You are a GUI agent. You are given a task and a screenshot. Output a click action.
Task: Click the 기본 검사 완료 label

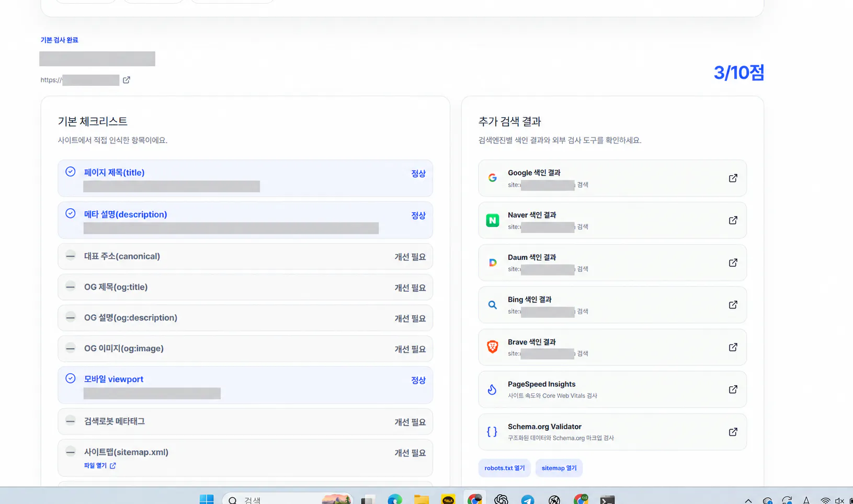[x=59, y=40]
